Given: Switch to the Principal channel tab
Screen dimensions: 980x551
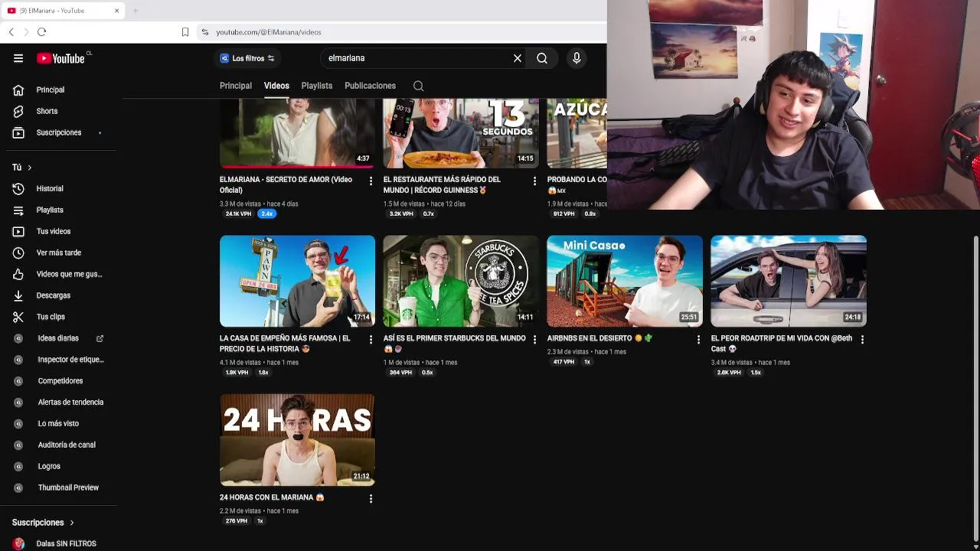Looking at the screenshot, I should coord(236,86).
